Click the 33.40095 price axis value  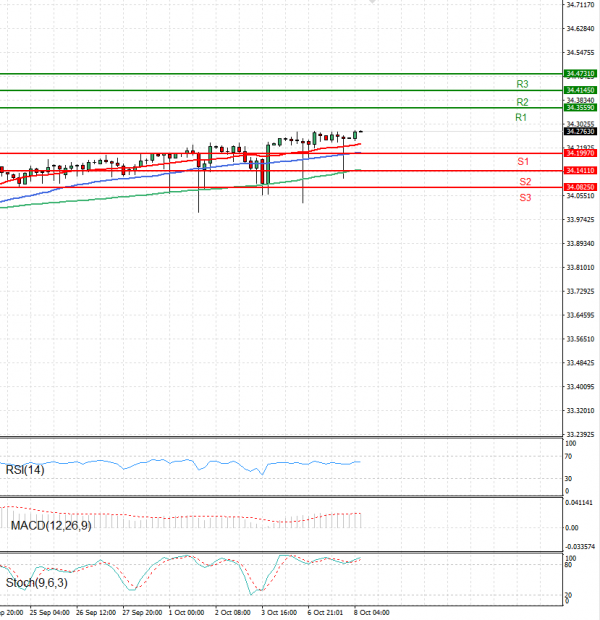coord(580,387)
